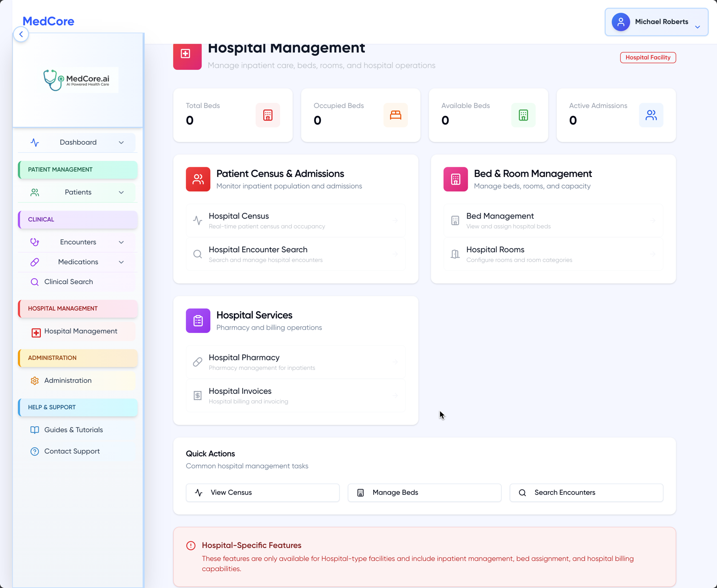Click the Manage Beds quick action button
Image resolution: width=717 pixels, height=588 pixels.
[424, 493]
